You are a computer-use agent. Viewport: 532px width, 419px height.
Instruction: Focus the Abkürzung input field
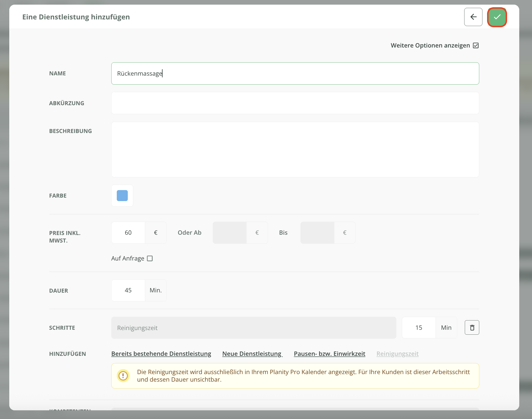pyautogui.click(x=295, y=103)
